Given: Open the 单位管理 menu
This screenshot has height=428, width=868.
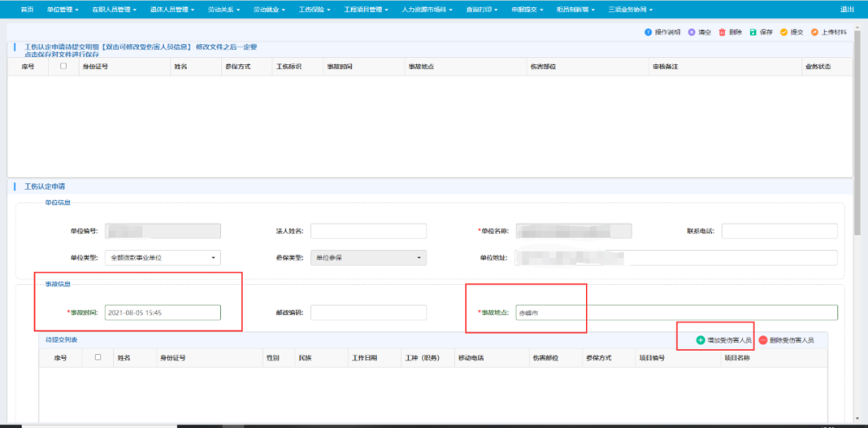Looking at the screenshot, I should tap(63, 9).
